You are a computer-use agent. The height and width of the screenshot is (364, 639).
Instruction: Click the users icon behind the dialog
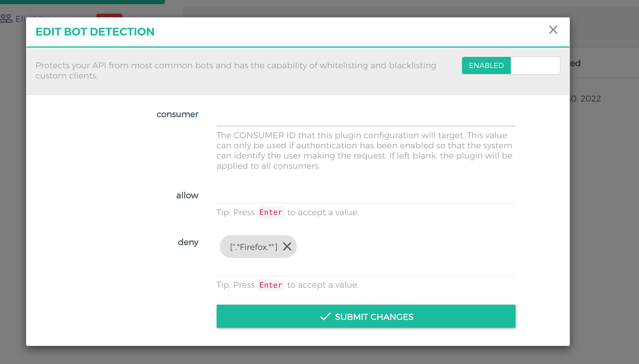coord(6,18)
